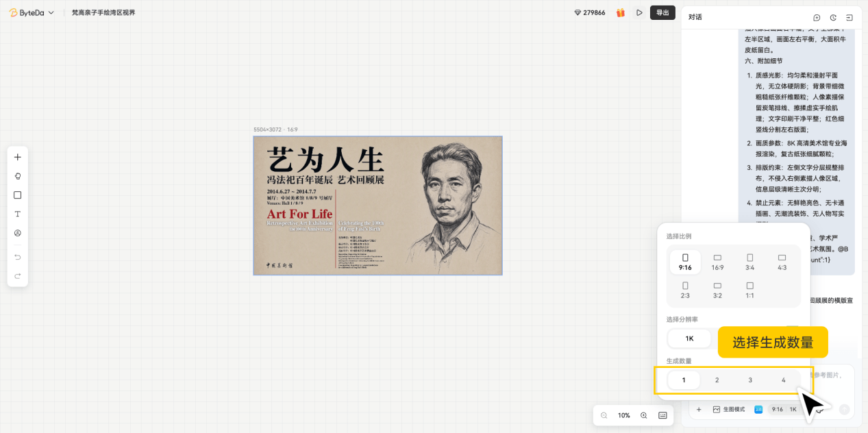
Task: Click the plus attach button in chat input
Action: click(x=699, y=410)
